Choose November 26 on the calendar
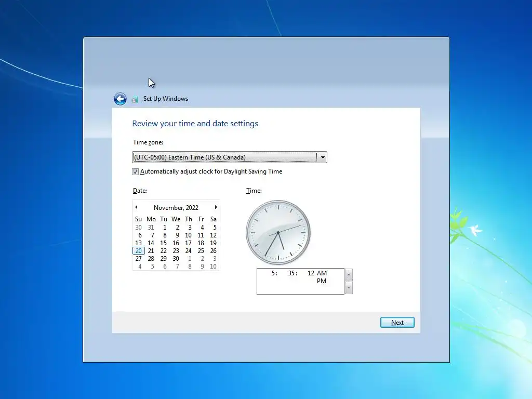This screenshot has height=399, width=532. click(x=213, y=251)
